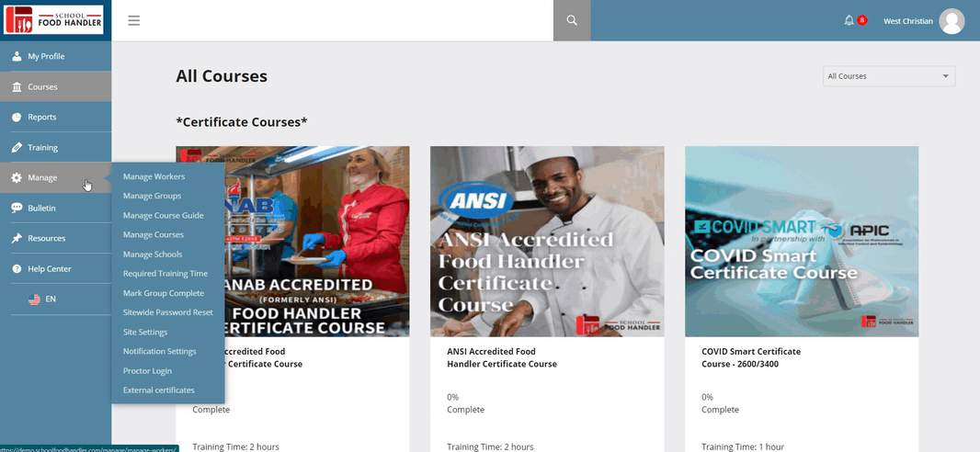Open notifications bell icon
The width and height of the screenshot is (980, 452).
point(849,20)
